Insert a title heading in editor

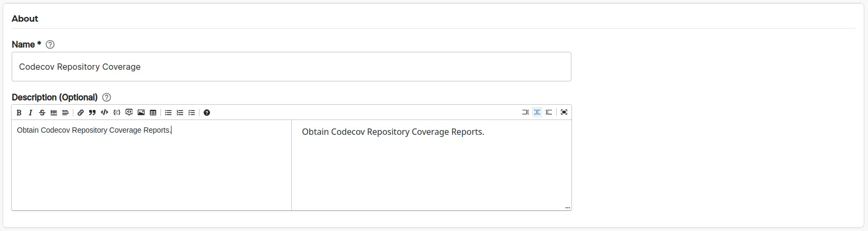pyautogui.click(x=65, y=113)
